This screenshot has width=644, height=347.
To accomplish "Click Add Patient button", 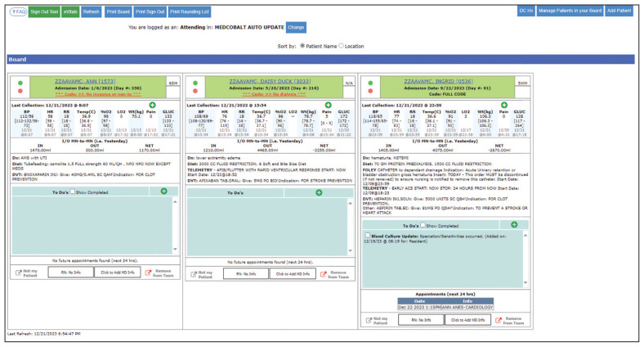I will point(619,11).
